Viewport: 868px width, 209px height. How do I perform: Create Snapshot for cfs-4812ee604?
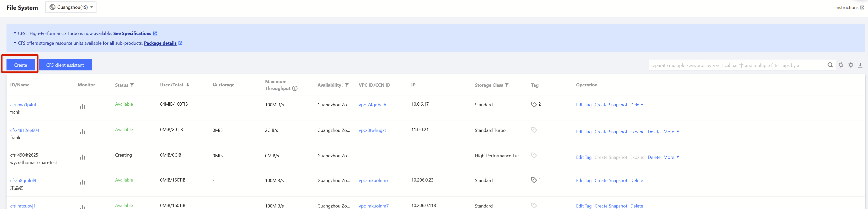[611, 132]
